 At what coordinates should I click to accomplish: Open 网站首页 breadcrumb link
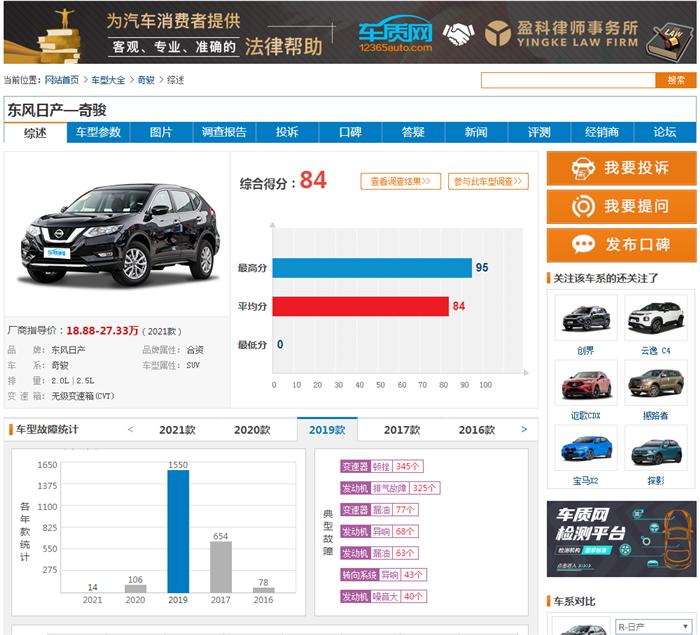(x=62, y=80)
